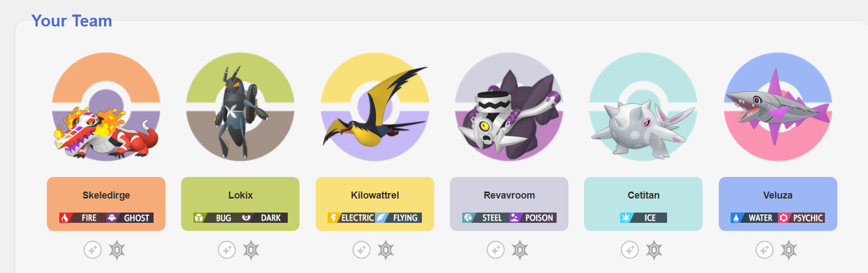Image resolution: width=868 pixels, height=273 pixels.
Task: Toggle Tera crystal icon under Skeledirge
Action: (x=117, y=250)
